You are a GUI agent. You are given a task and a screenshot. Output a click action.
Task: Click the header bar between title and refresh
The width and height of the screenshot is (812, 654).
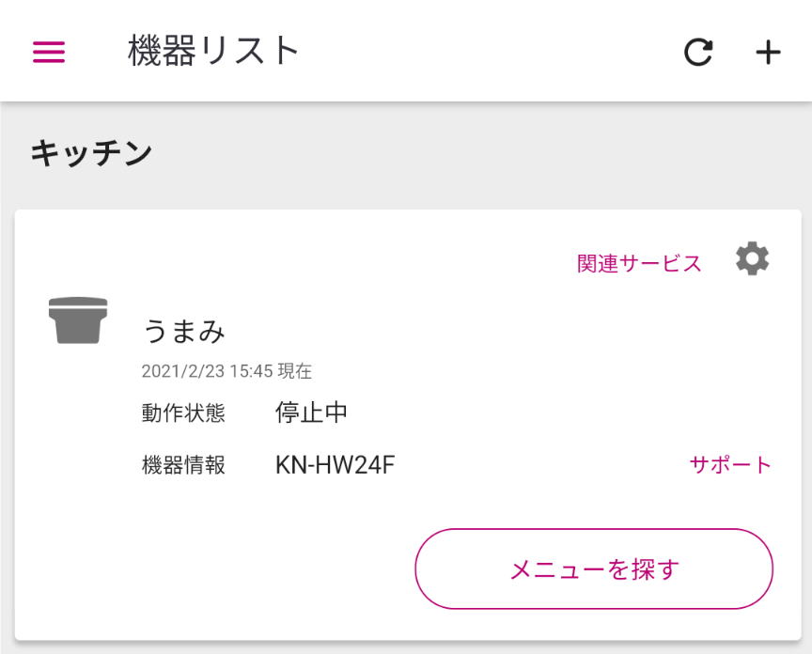[489, 52]
